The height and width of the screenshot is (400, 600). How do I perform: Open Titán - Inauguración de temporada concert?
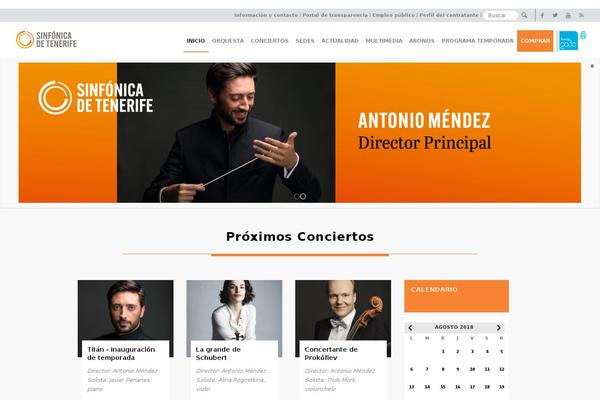(121, 353)
